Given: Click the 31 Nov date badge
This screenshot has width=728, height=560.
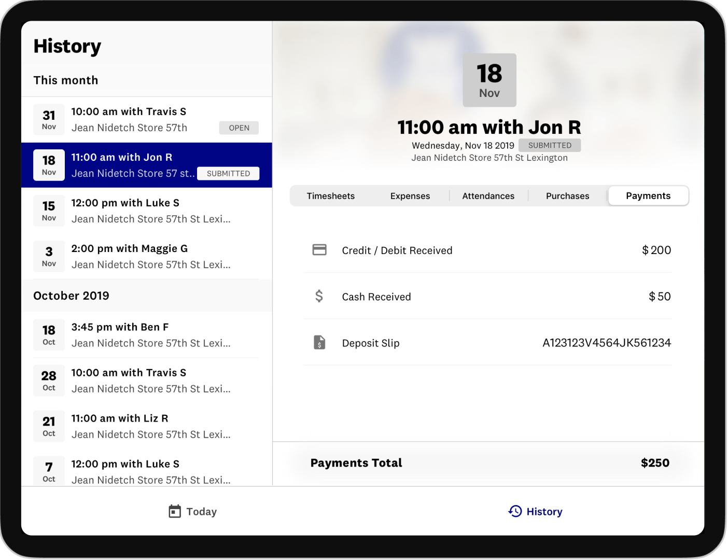Looking at the screenshot, I should coord(49,120).
